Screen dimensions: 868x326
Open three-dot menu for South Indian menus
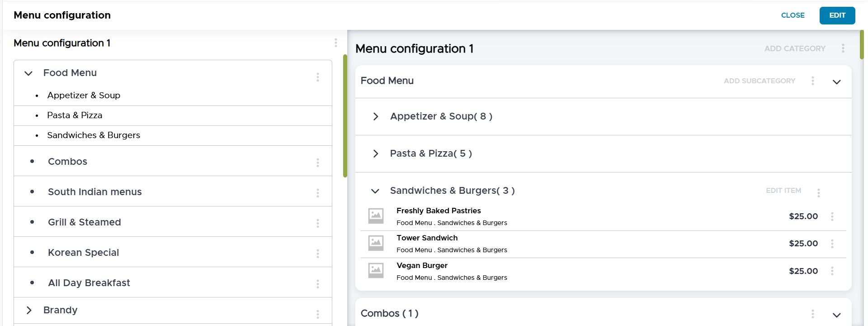(318, 193)
